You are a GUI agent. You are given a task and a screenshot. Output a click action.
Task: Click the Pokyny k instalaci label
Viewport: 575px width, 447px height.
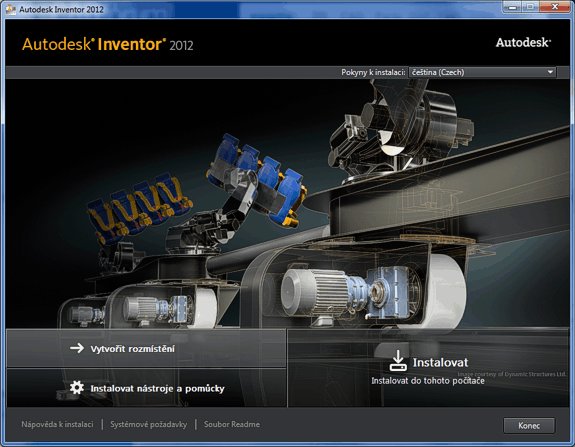pyautogui.click(x=373, y=72)
